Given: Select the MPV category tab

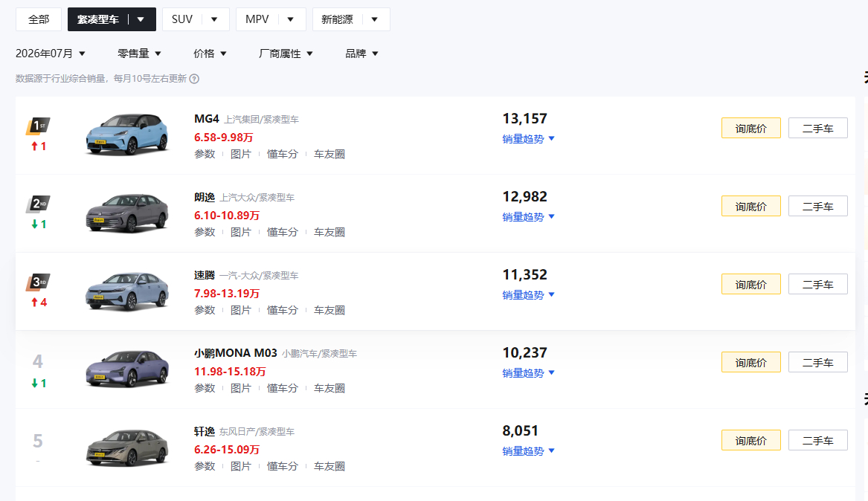Looking at the screenshot, I should 257,19.
